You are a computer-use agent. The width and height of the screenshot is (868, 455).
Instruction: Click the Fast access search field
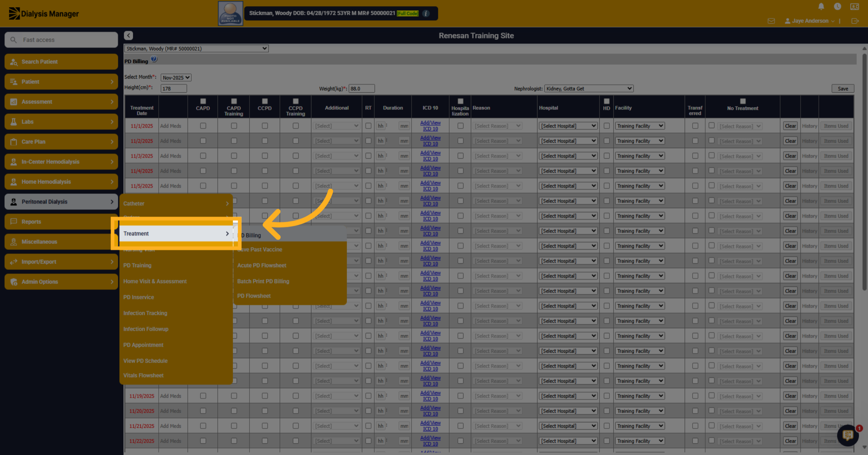pyautogui.click(x=61, y=40)
